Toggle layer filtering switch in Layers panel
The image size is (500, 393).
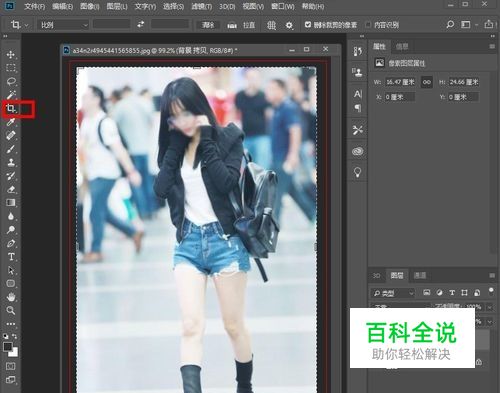coord(491,291)
